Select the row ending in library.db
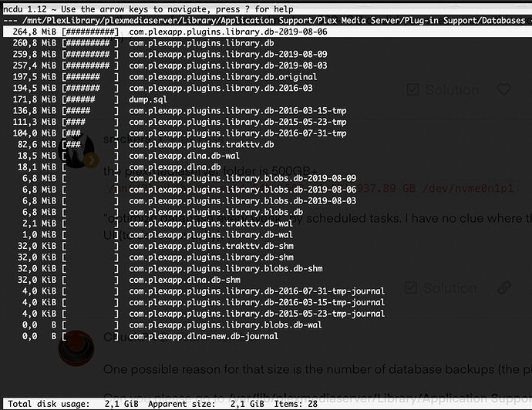Screen dimensions: 532x410 point(201,43)
